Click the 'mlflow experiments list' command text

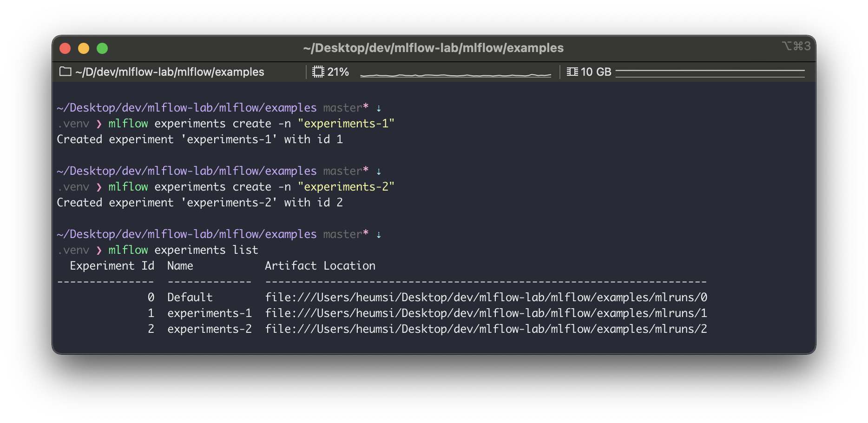(184, 250)
